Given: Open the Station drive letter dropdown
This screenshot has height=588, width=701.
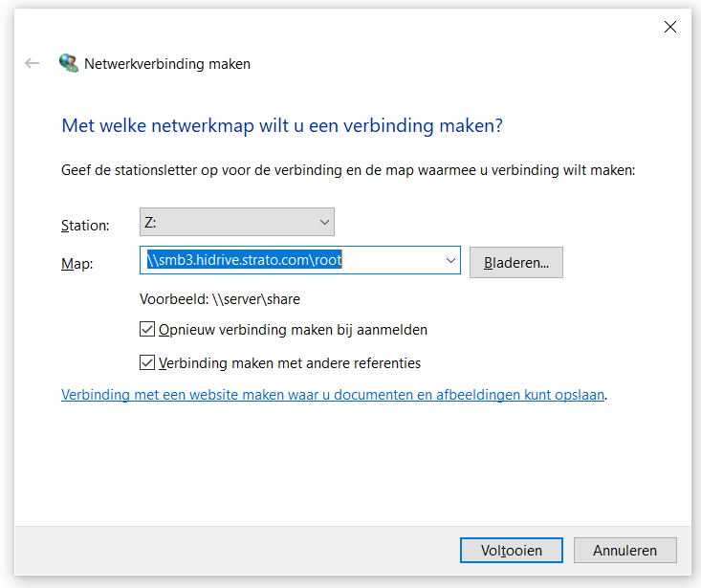Looking at the screenshot, I should click(236, 224).
